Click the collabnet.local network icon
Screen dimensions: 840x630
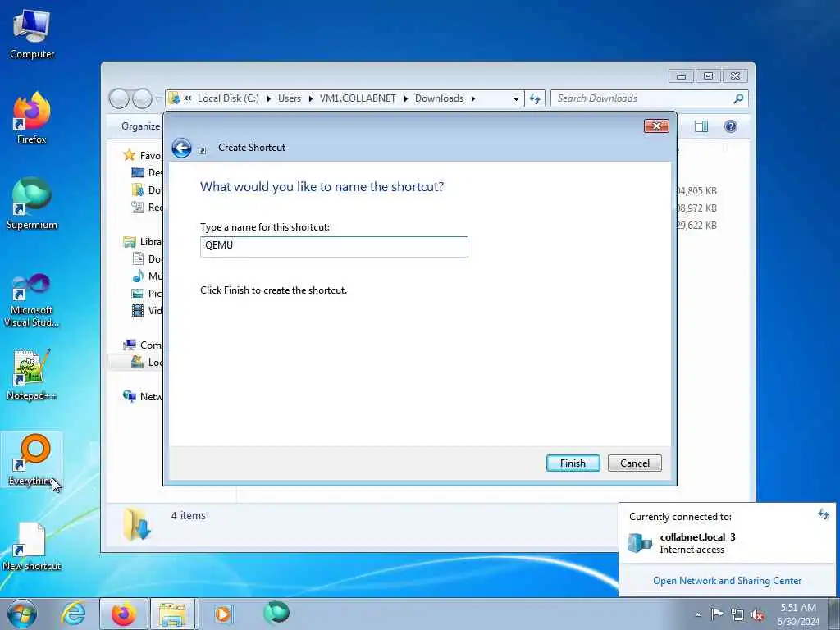pos(640,543)
